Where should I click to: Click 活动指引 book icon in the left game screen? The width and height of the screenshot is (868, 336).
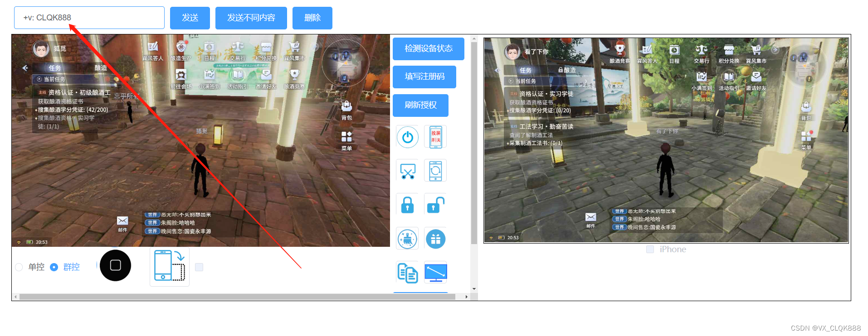238,79
